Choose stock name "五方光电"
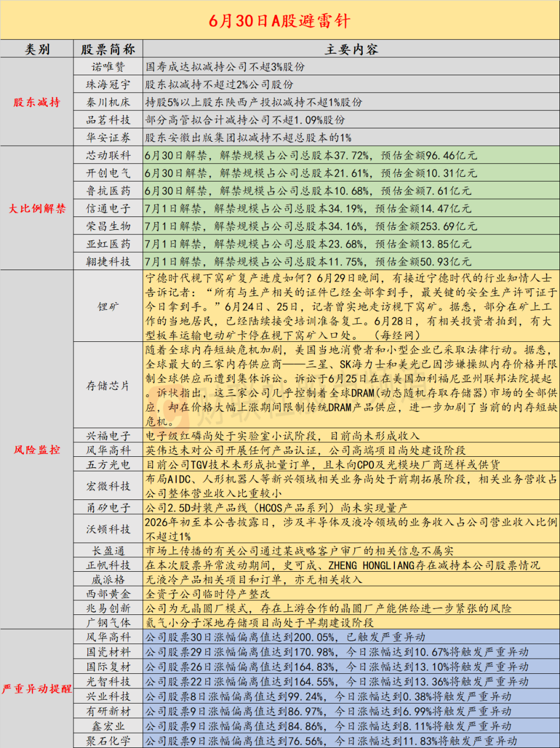The width and height of the screenshot is (560, 748). tap(108, 465)
